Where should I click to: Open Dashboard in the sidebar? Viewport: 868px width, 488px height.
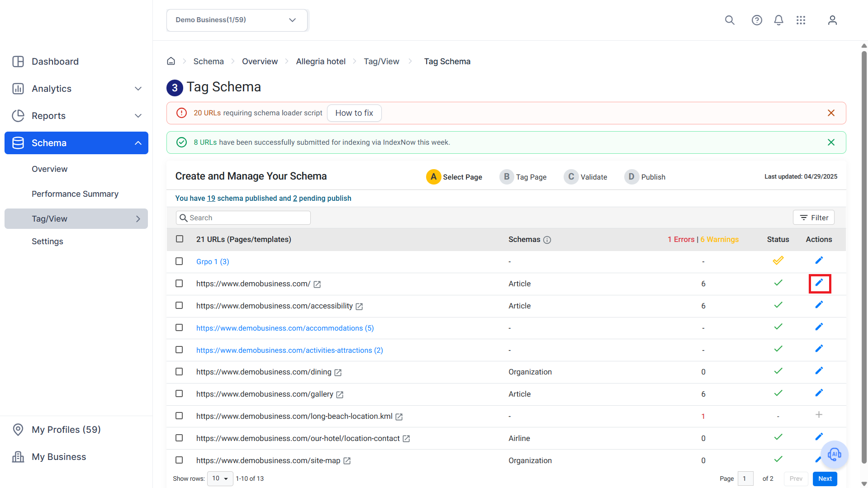click(x=55, y=62)
